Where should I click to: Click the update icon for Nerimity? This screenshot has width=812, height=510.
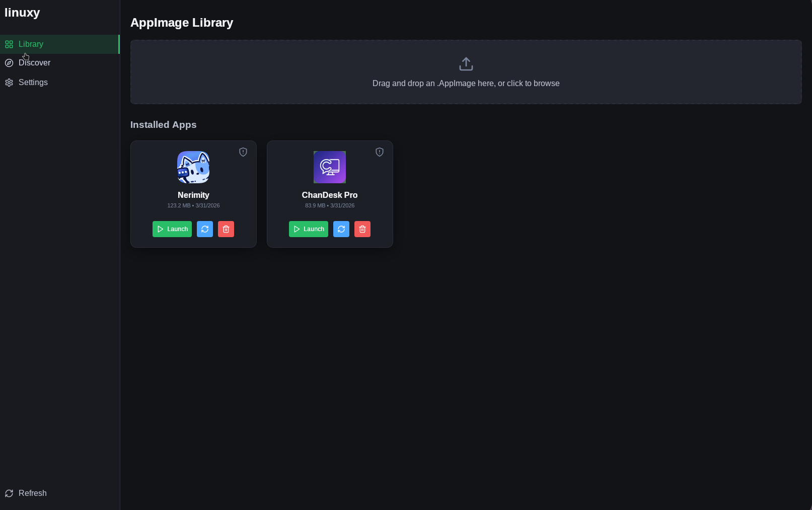204,229
